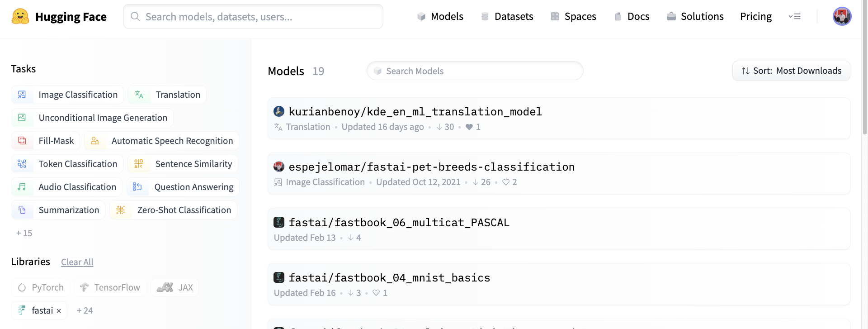Viewport: 868px width, 329px height.
Task: Select the PyTorch library filter
Action: tap(41, 287)
